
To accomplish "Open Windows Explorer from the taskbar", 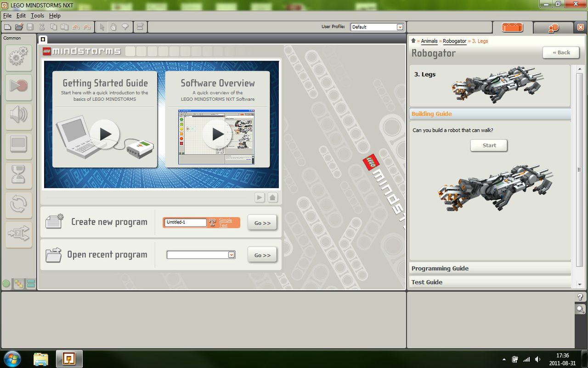I will (40, 359).
